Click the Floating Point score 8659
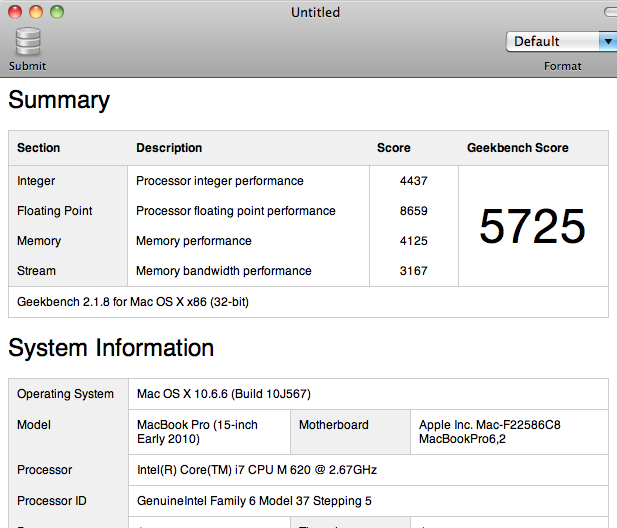 click(x=414, y=211)
